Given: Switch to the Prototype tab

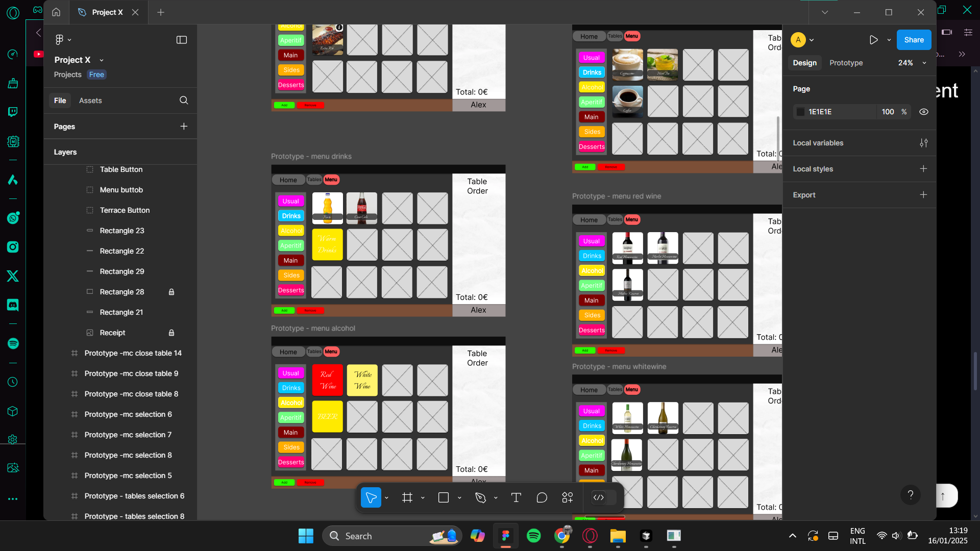Looking at the screenshot, I should pos(846,63).
